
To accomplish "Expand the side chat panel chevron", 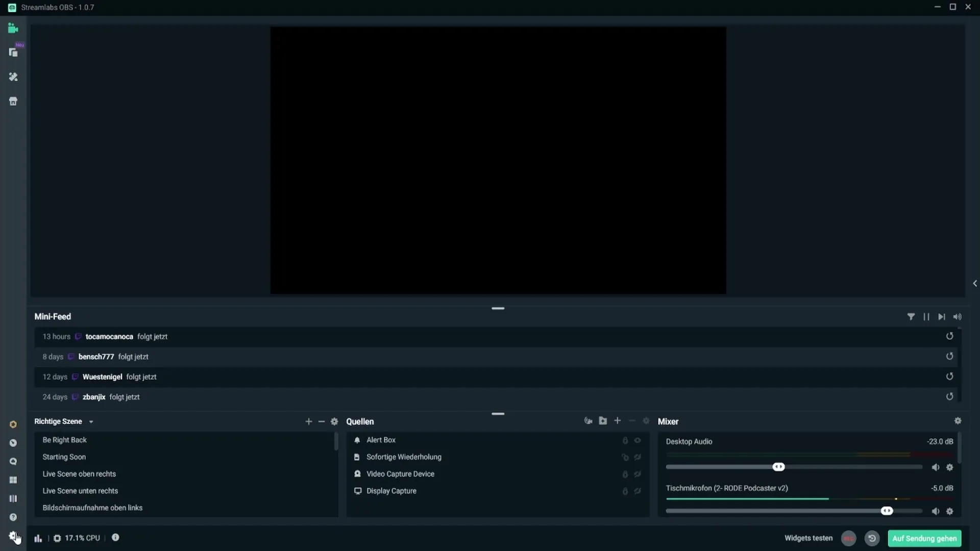I will (975, 283).
